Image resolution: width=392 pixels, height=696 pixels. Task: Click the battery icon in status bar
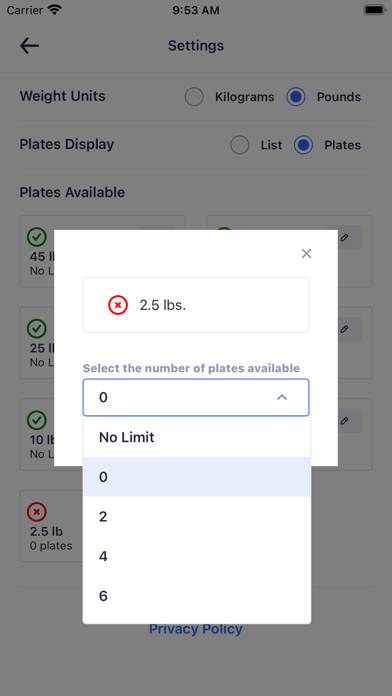pos(374,10)
